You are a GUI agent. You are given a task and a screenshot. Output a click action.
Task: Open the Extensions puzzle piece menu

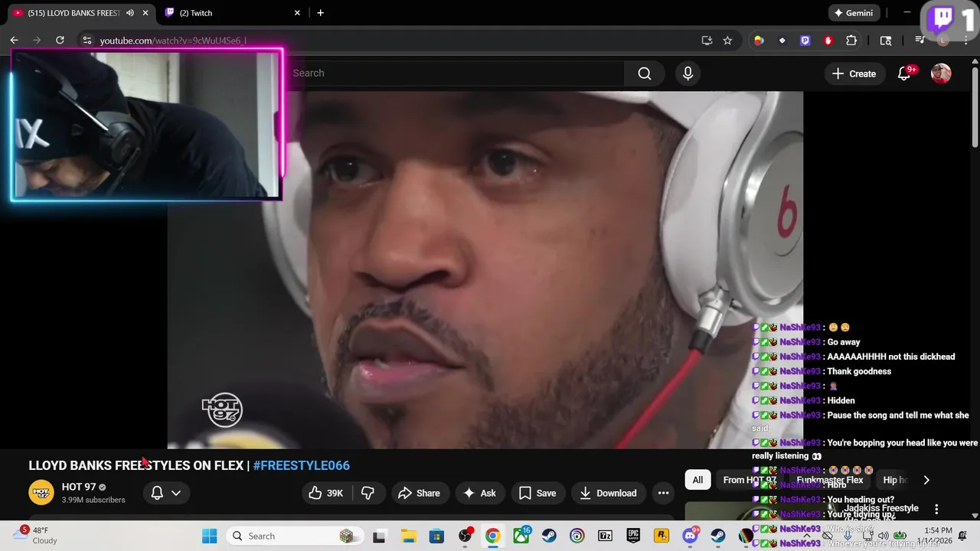tap(851, 41)
